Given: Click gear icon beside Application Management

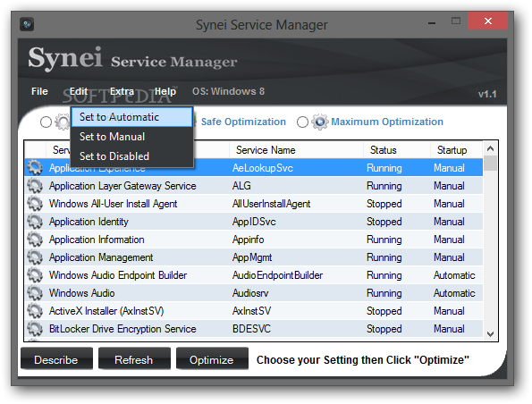Looking at the screenshot, I should coord(35,257).
